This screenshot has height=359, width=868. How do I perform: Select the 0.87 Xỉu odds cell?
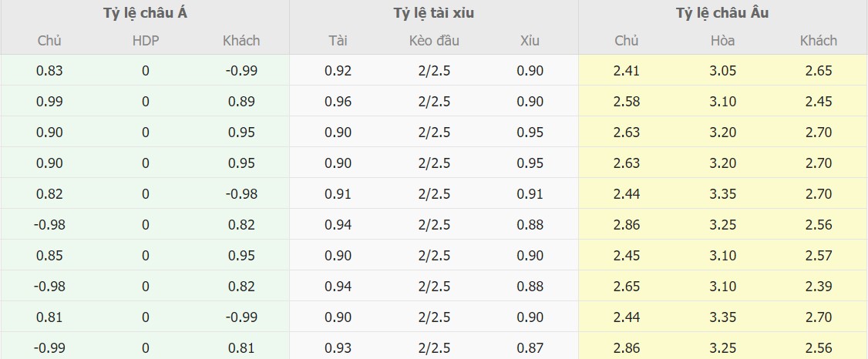[530, 348]
